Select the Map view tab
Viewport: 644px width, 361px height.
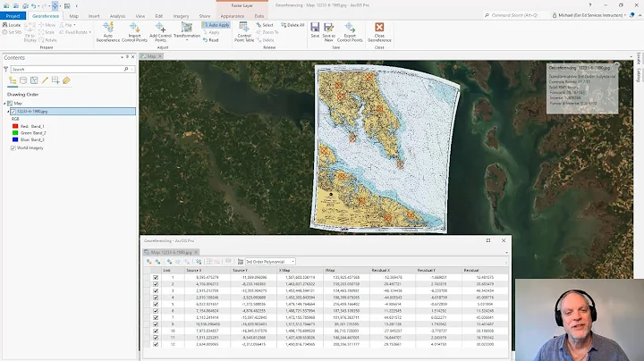151,56
